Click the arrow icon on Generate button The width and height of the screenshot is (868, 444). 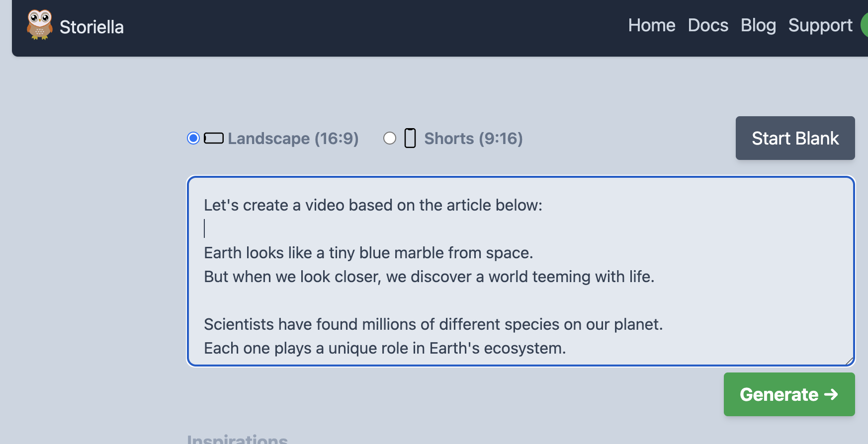(831, 394)
